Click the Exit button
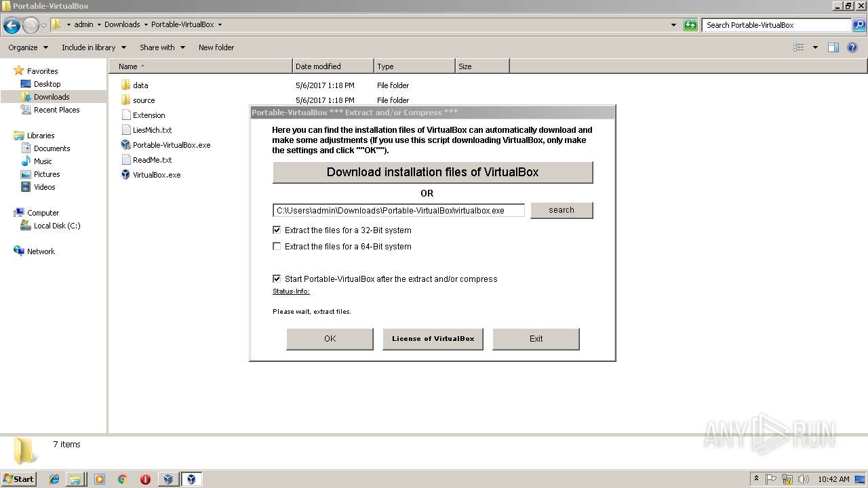The width and height of the screenshot is (868, 488). (536, 339)
